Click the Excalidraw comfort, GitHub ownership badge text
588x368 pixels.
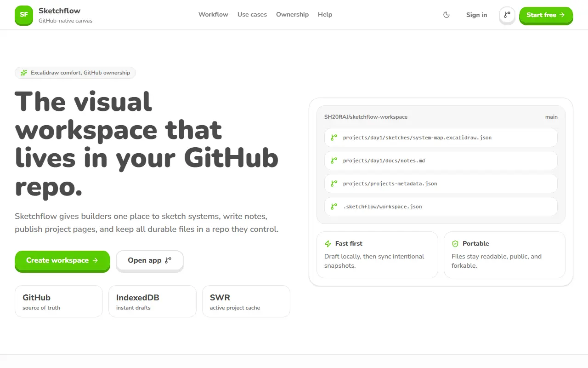point(80,73)
